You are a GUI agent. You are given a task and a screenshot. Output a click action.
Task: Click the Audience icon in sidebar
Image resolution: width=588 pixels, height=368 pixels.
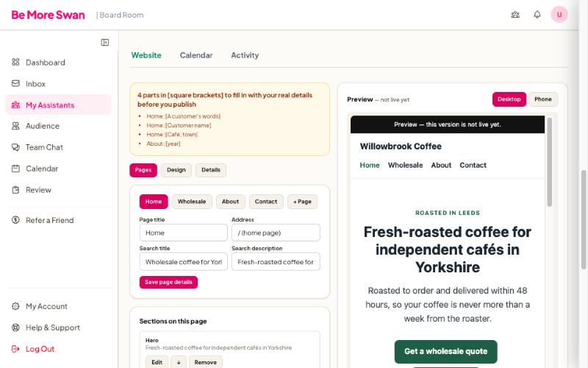(15, 126)
